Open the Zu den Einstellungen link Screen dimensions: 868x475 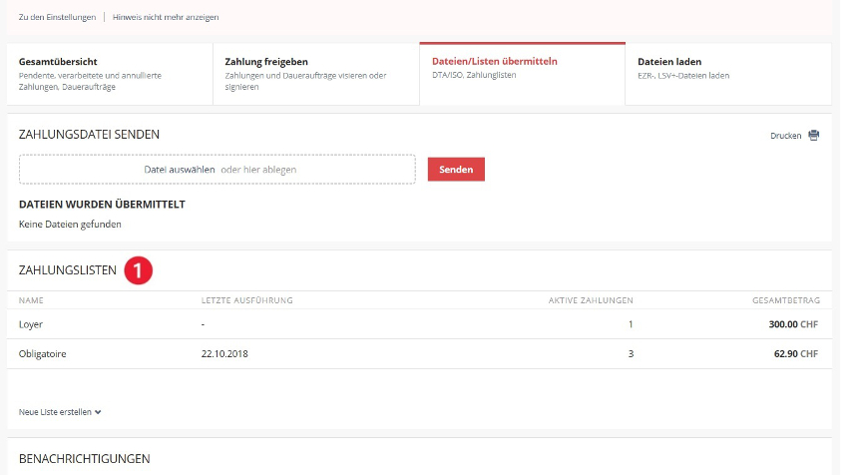[58, 17]
